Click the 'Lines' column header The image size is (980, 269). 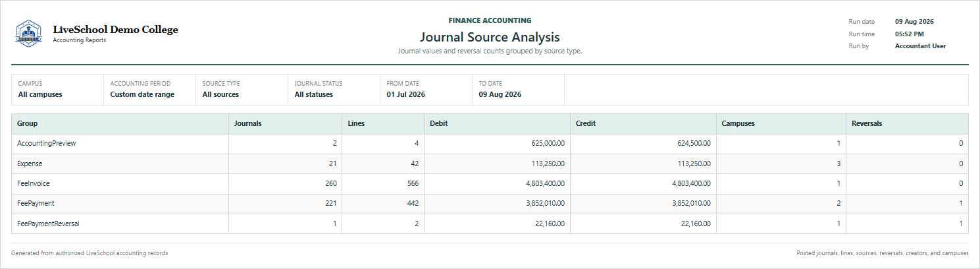tap(383, 124)
